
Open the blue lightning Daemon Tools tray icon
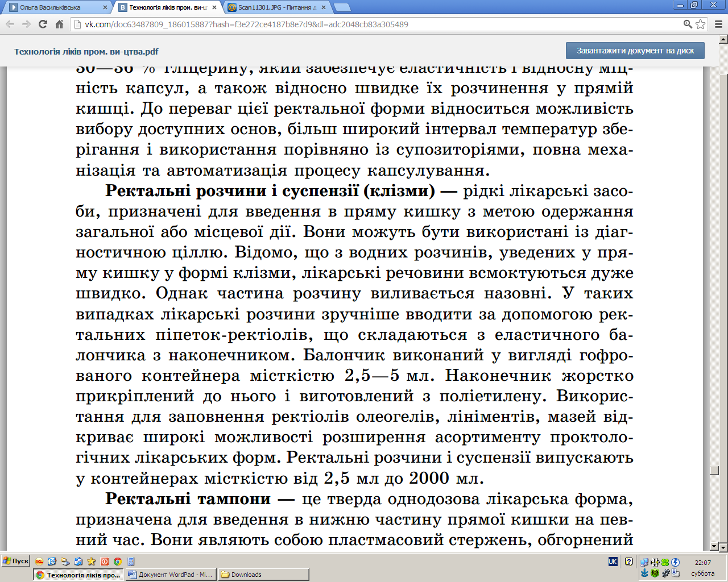point(675,562)
